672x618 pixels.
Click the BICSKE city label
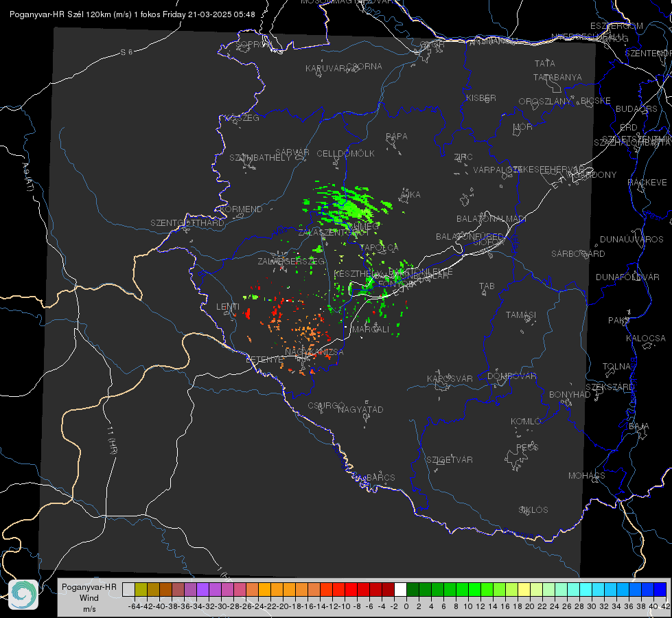[596, 101]
